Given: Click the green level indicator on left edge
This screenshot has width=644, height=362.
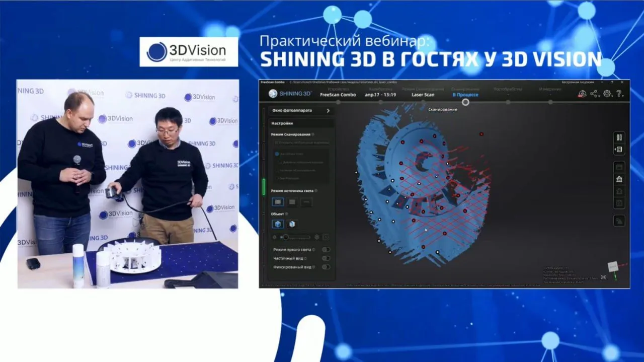Looking at the screenshot, I should pyautogui.click(x=264, y=186).
